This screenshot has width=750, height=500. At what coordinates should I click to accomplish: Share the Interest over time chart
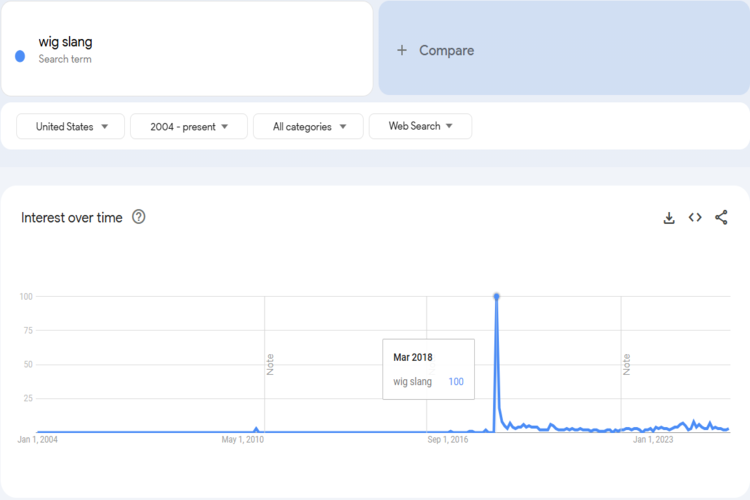click(x=721, y=217)
